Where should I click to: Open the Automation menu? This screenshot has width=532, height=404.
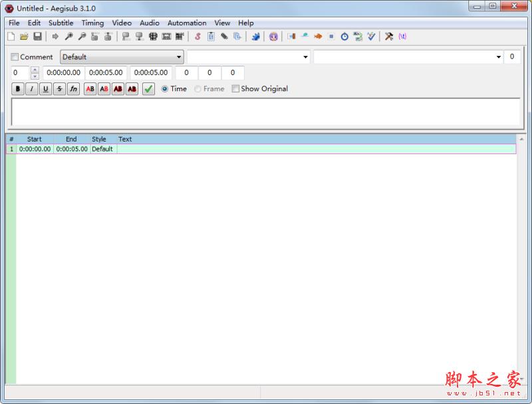(x=187, y=23)
